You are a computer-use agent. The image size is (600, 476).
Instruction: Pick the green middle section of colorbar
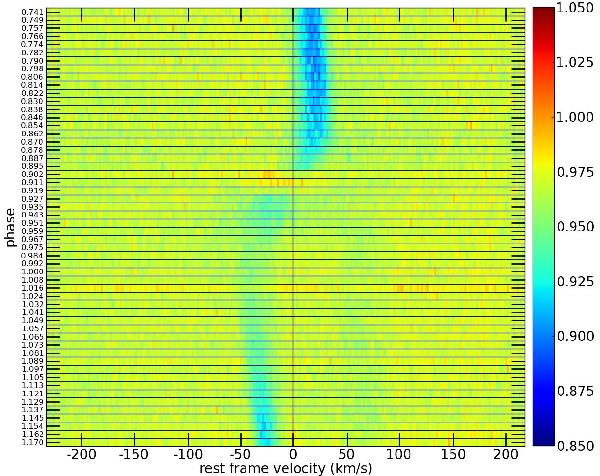click(544, 226)
